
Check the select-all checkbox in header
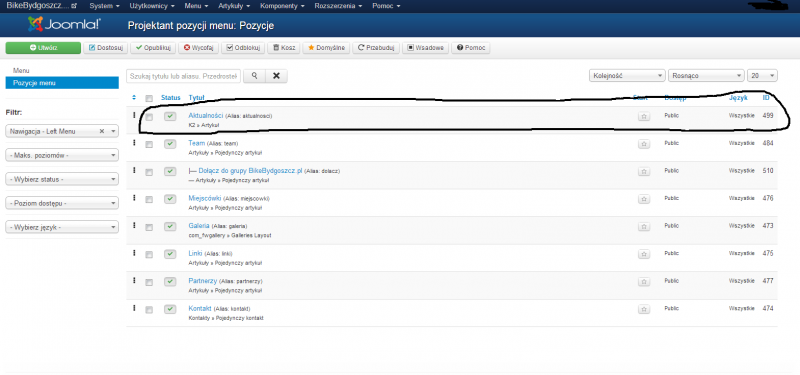click(149, 98)
